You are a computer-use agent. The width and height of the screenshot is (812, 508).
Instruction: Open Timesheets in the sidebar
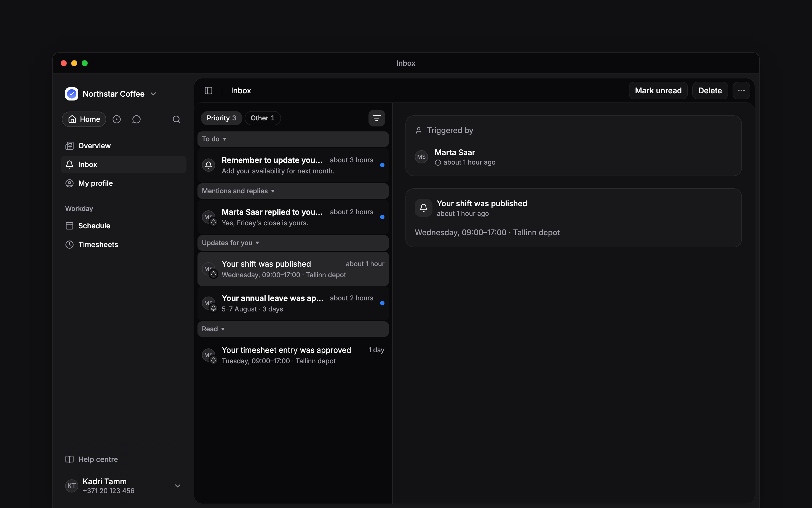click(x=124, y=245)
